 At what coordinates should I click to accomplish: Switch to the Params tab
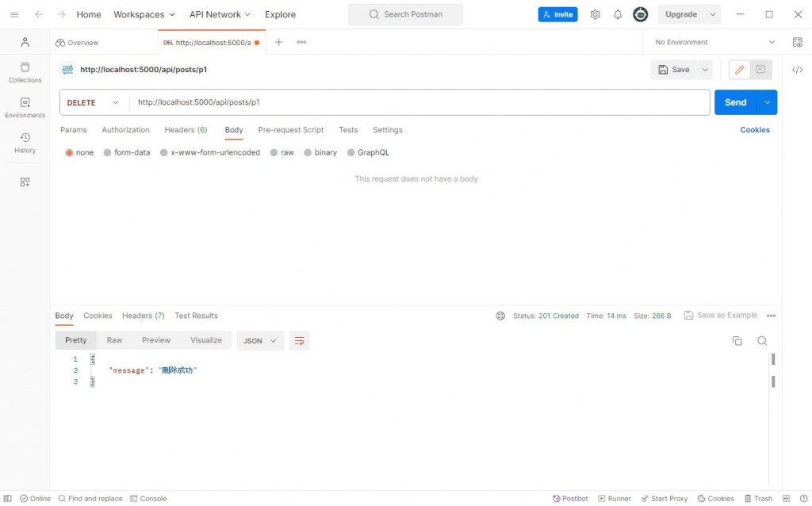coord(74,129)
